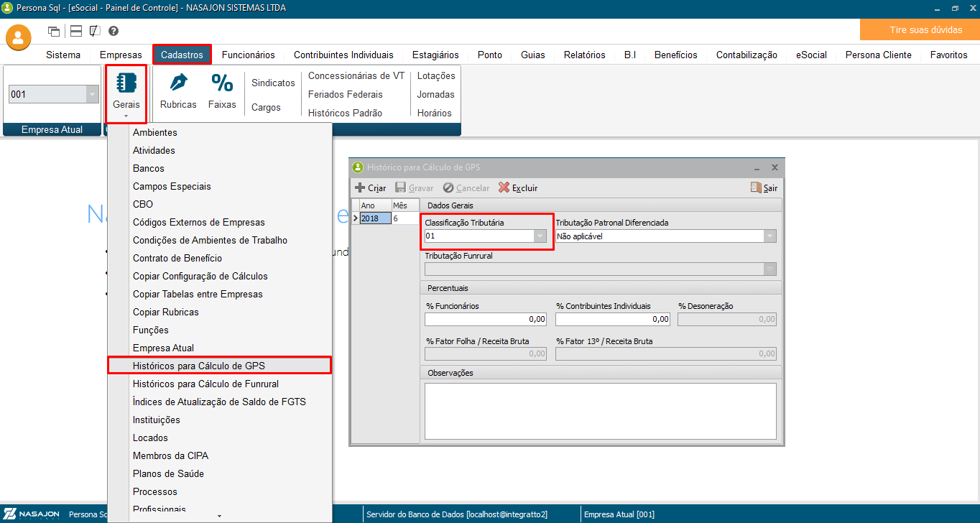Click the help question mark icon
The height and width of the screenshot is (523, 980).
click(114, 31)
